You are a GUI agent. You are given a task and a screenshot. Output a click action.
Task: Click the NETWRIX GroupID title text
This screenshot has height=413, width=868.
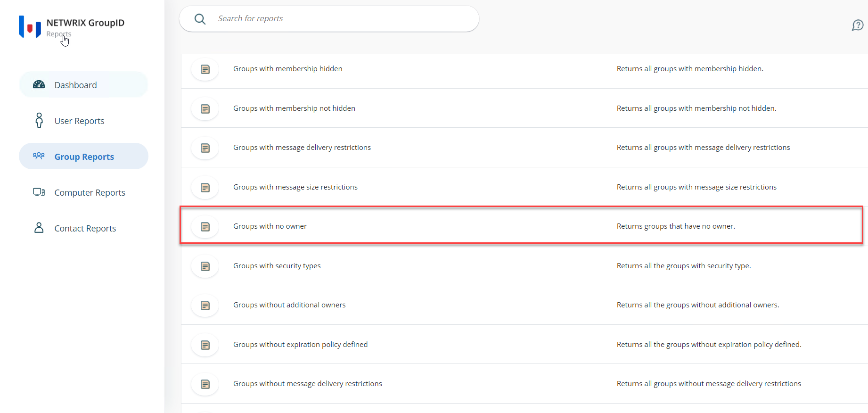coord(85,23)
